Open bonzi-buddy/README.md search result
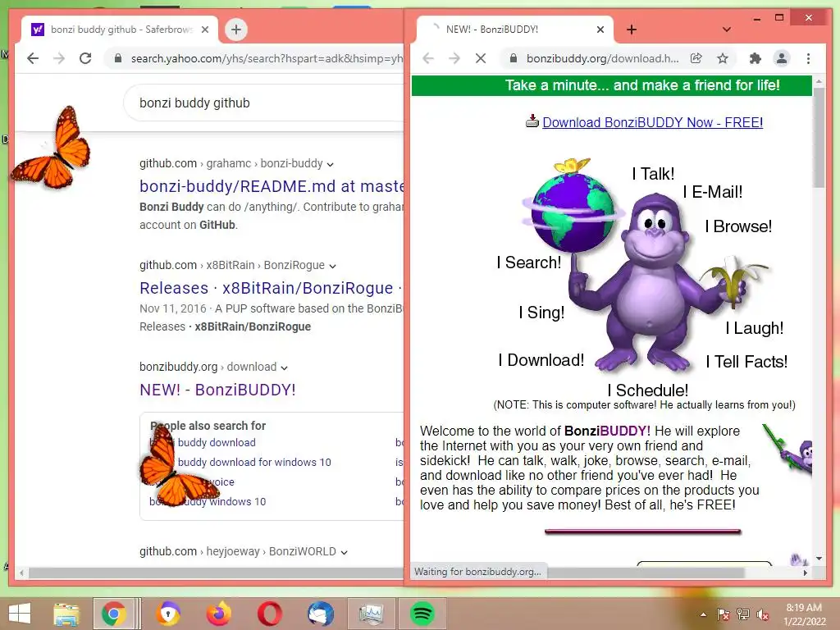840x630 pixels. pyautogui.click(x=271, y=186)
